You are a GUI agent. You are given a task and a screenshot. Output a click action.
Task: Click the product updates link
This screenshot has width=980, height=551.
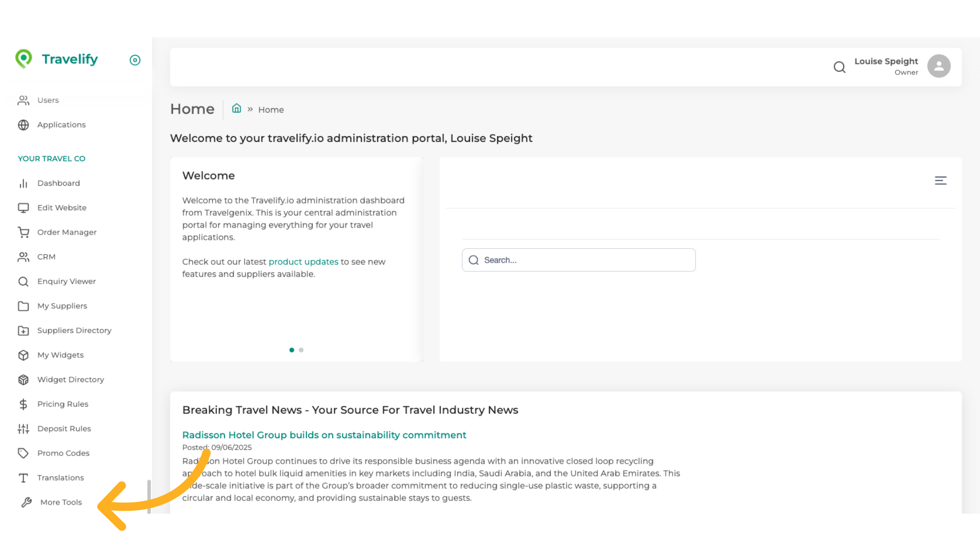[303, 262]
